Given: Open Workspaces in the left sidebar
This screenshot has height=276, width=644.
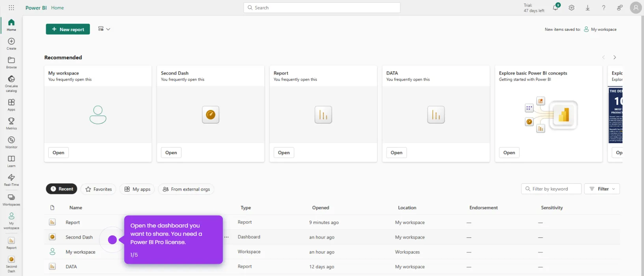Looking at the screenshot, I should pos(11,200).
